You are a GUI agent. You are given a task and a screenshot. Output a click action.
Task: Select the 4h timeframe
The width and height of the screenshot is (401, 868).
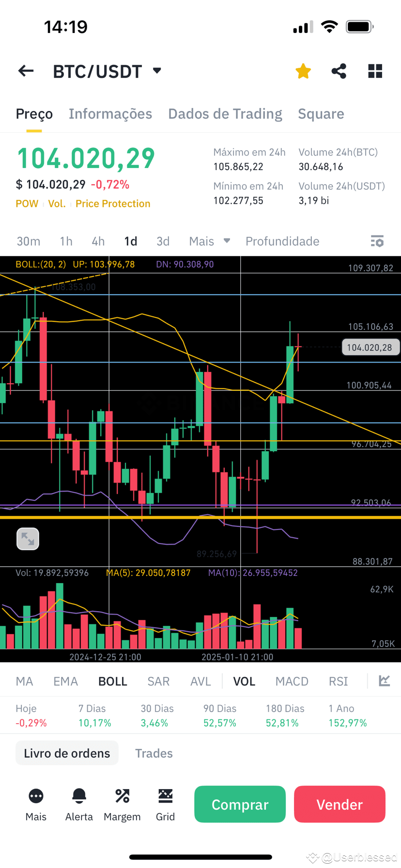98,241
